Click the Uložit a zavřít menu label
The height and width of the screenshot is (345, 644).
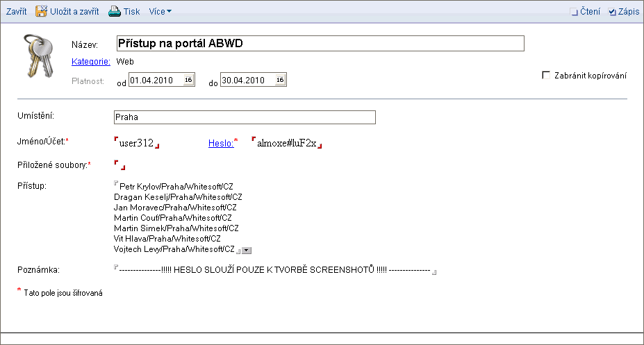click(x=75, y=12)
